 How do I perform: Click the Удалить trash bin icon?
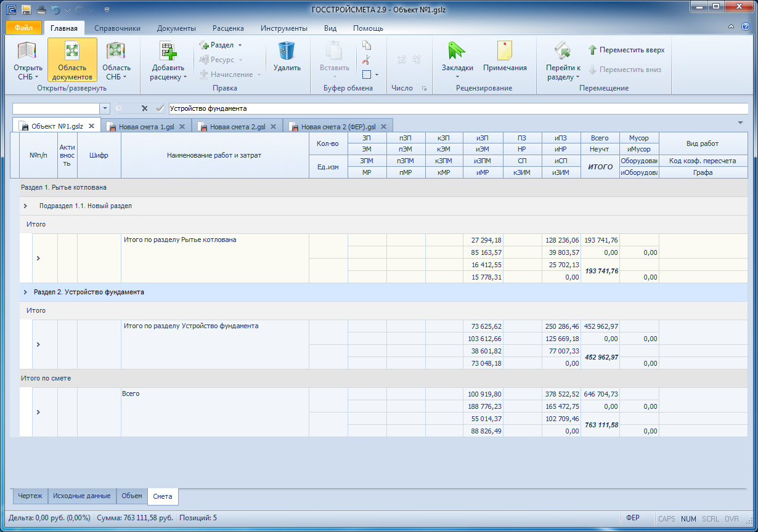point(287,50)
